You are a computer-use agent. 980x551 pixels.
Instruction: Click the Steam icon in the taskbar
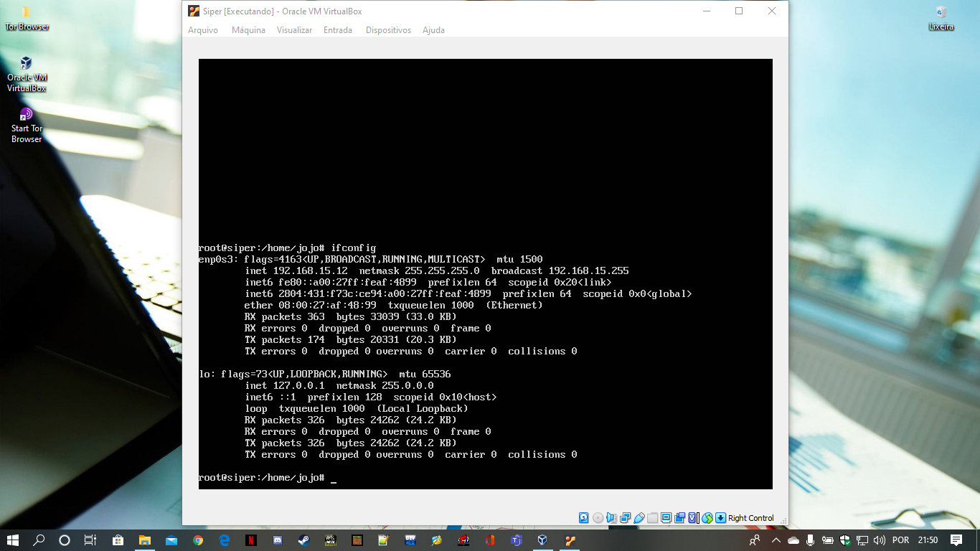pyautogui.click(x=303, y=540)
